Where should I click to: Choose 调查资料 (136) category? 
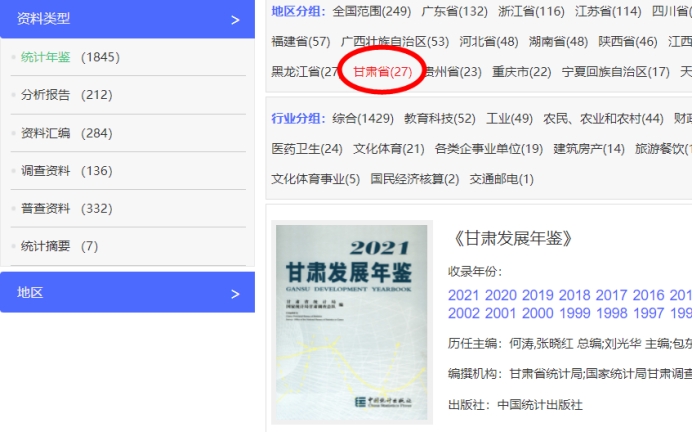click(66, 171)
